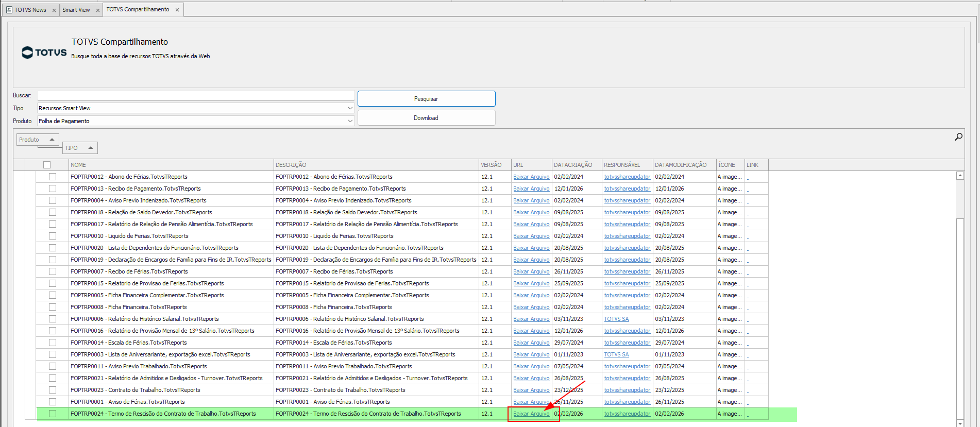Toggle sorting on the TIPO grouping chip
Viewport: 980px width, 427px height.
pyautogui.click(x=80, y=148)
